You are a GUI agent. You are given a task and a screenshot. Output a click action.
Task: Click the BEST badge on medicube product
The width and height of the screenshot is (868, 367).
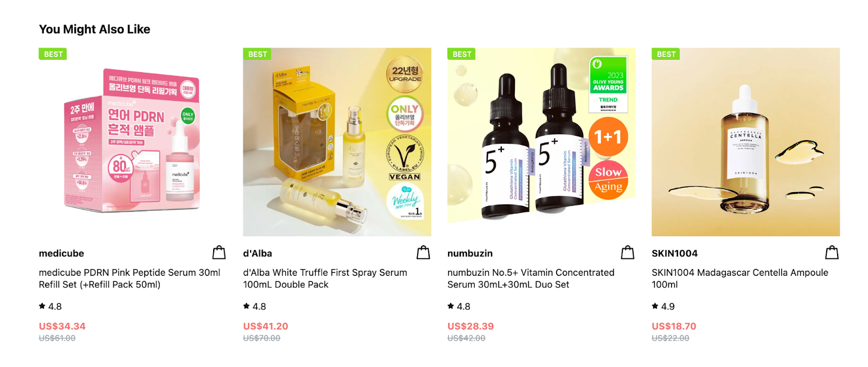(53, 54)
